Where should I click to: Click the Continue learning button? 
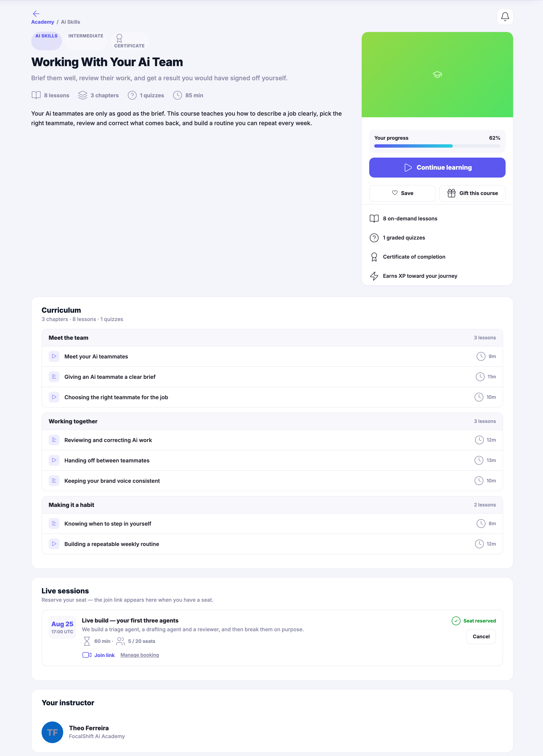point(437,167)
